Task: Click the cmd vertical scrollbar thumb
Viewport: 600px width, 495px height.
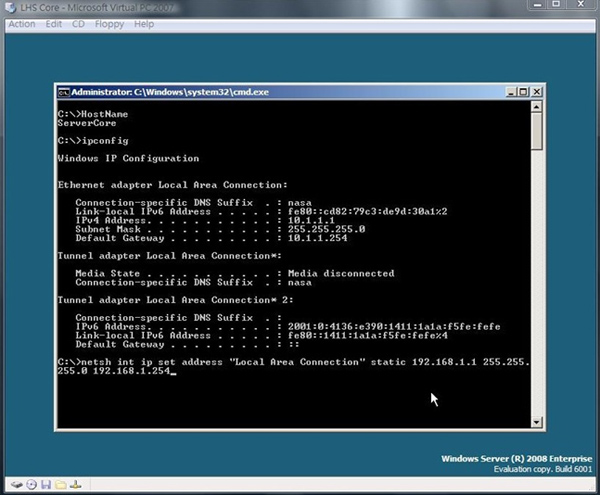Action: (537, 130)
